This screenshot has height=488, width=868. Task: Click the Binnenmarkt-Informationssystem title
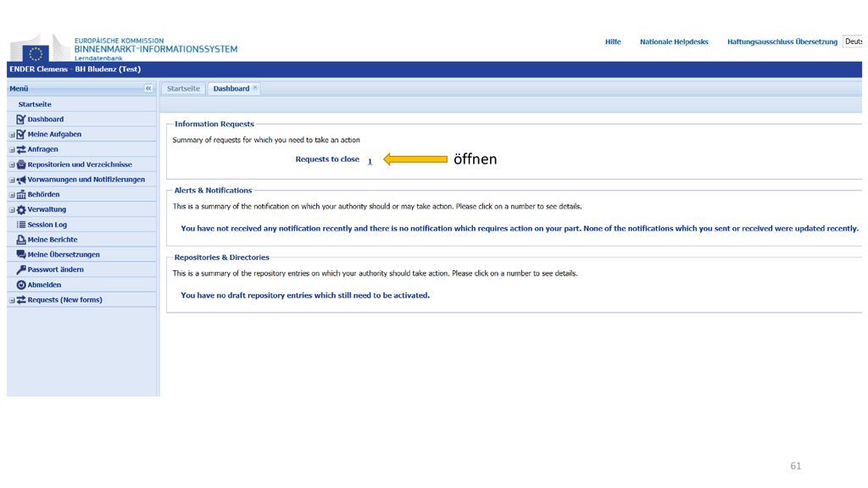pyautogui.click(x=156, y=49)
